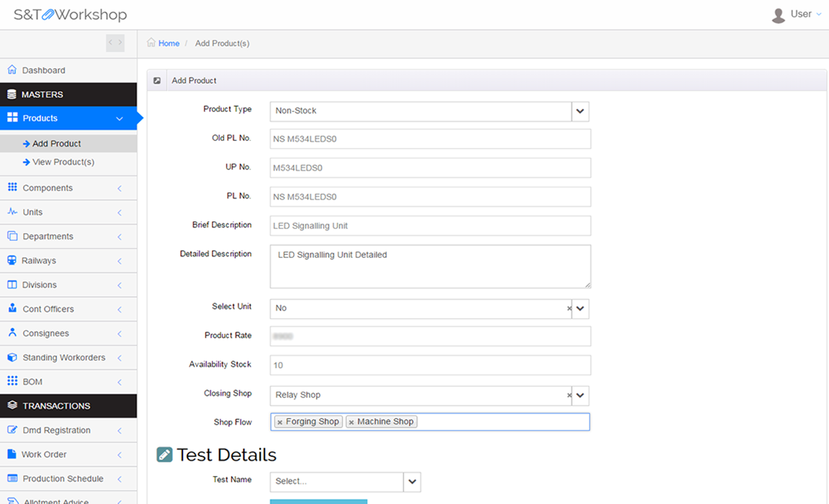Click the User name link
The image size is (829, 504).
801,14
